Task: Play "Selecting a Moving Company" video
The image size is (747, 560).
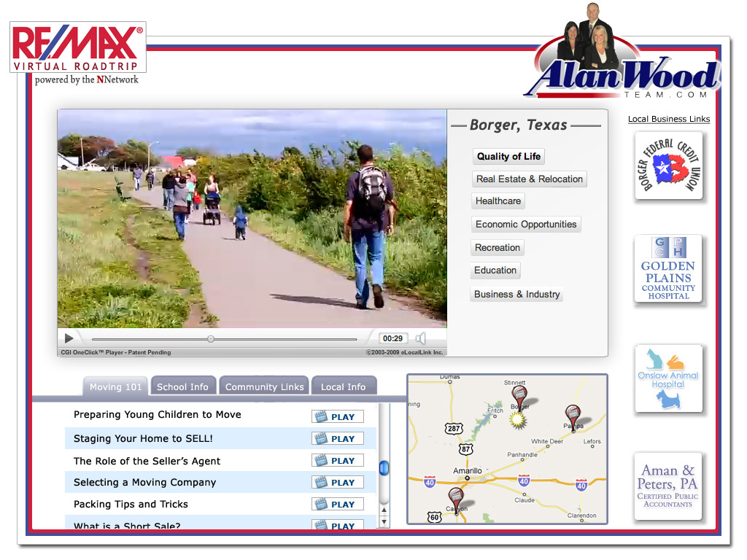Action: [x=337, y=483]
